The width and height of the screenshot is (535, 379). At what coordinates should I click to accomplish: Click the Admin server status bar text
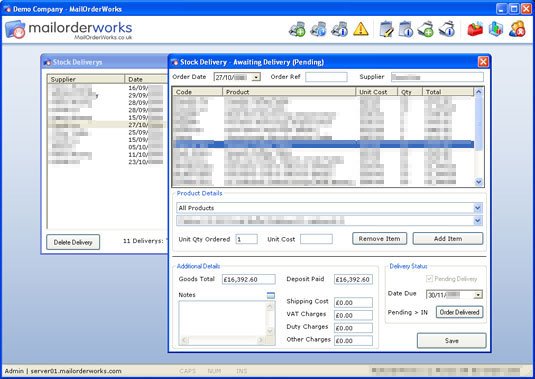63,371
